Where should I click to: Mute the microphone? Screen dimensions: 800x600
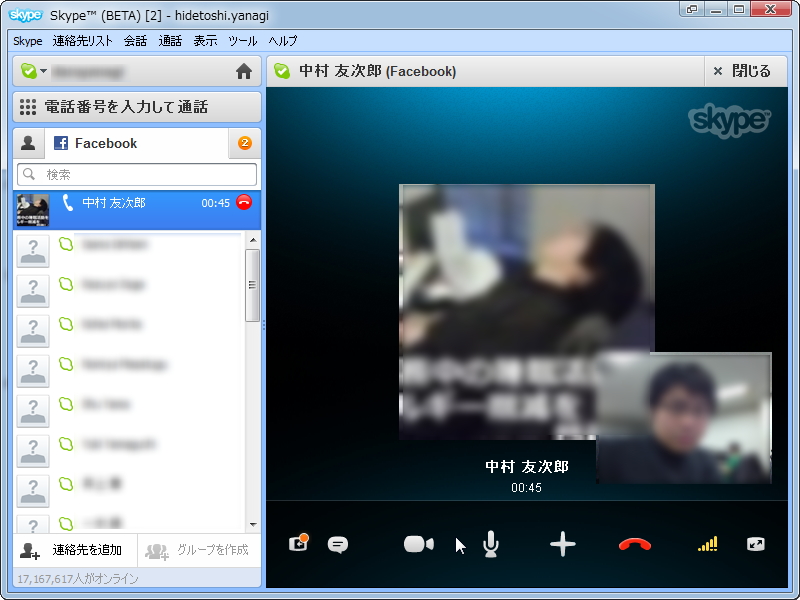tap(491, 544)
